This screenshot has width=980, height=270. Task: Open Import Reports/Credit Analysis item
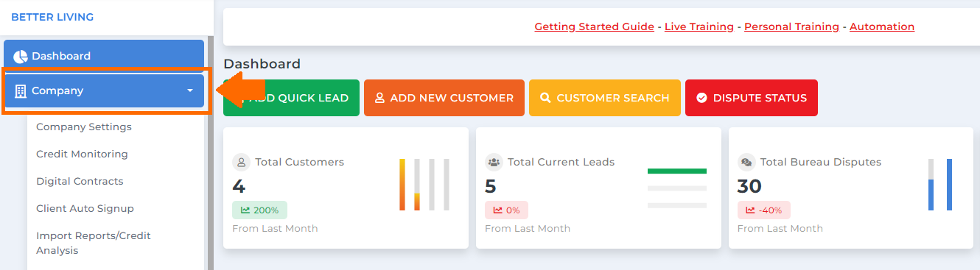pyautogui.click(x=94, y=243)
